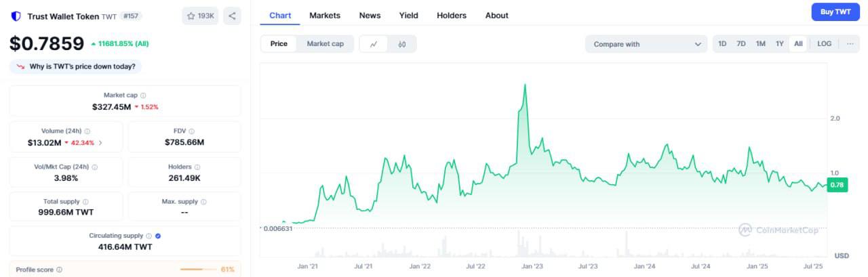The image size is (868, 277).
Task: Click the $785.66M FDV value
Action: coord(184,142)
